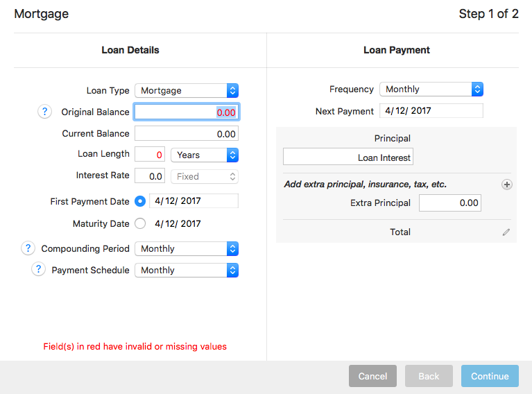Click pencil edit icon next to Total
The width and height of the screenshot is (532, 394).
(506, 232)
